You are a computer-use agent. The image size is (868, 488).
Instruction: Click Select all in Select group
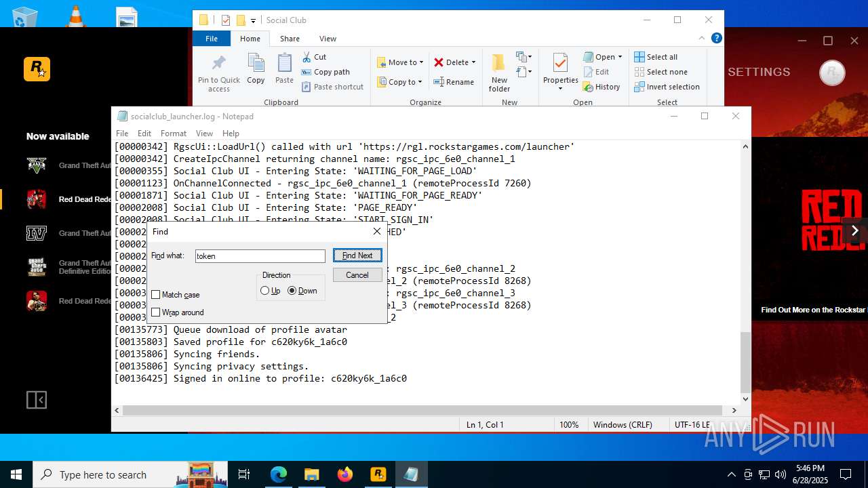click(x=656, y=57)
